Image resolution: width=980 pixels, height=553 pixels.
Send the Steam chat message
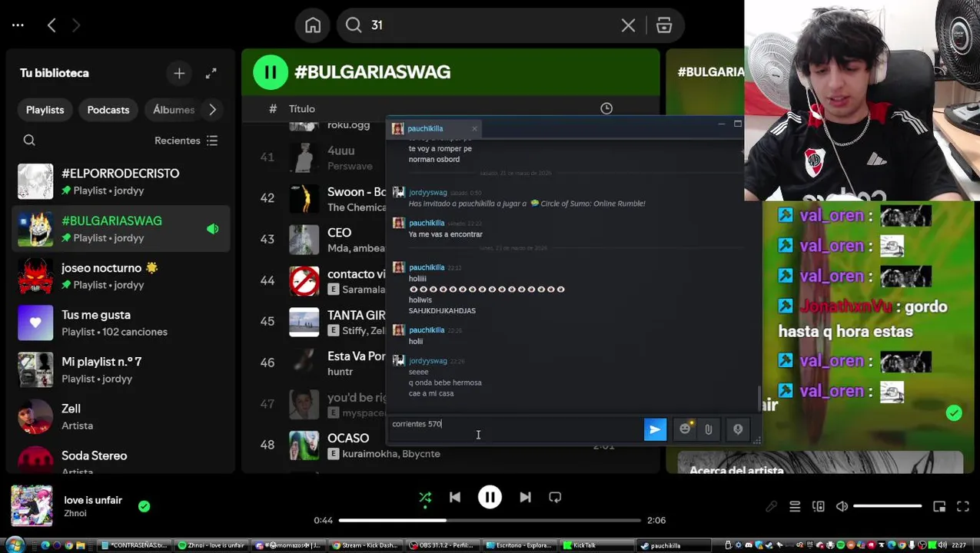[x=655, y=430]
